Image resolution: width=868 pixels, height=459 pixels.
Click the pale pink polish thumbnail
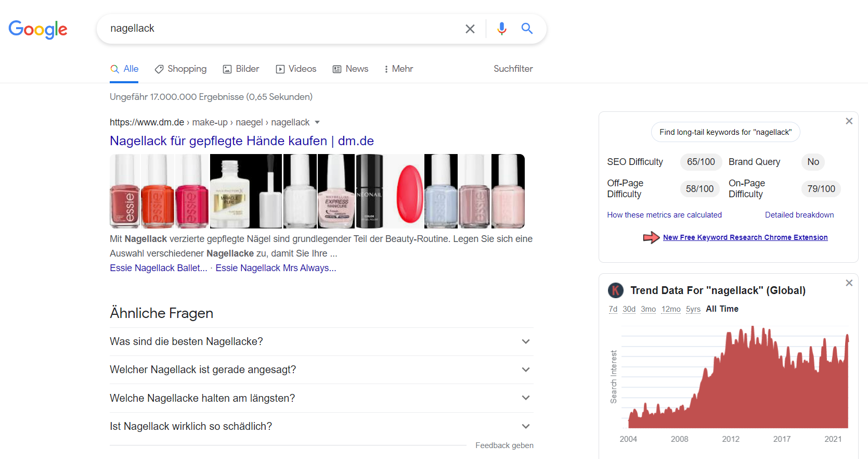[x=508, y=191]
